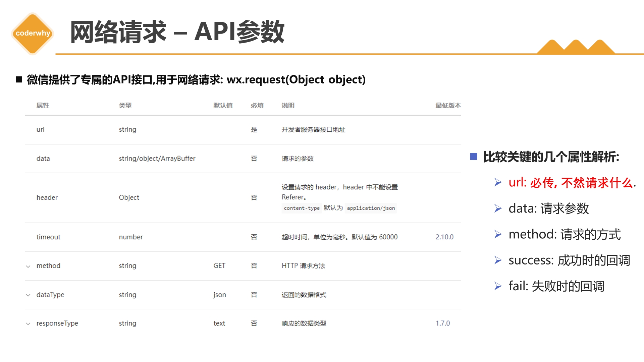Screen dimensions: 644x362
Task: Click the HTTP 请求方法 description
Action: [303, 266]
